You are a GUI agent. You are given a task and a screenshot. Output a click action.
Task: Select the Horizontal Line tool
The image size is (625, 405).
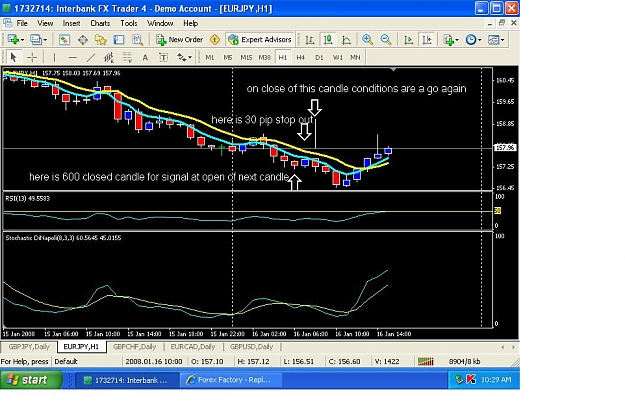pos(73,57)
